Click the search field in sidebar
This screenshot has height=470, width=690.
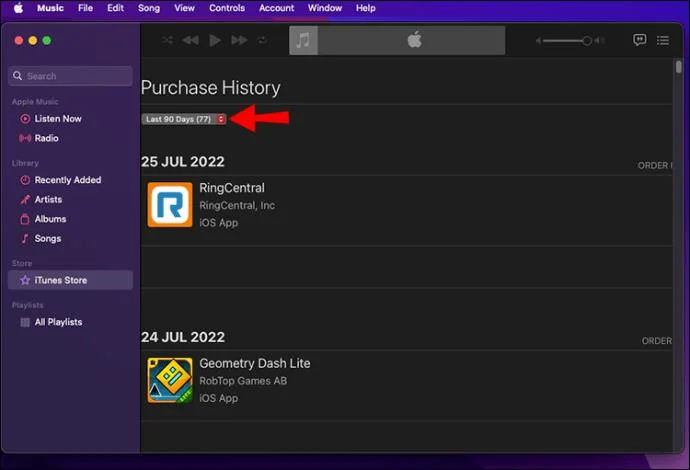click(71, 76)
